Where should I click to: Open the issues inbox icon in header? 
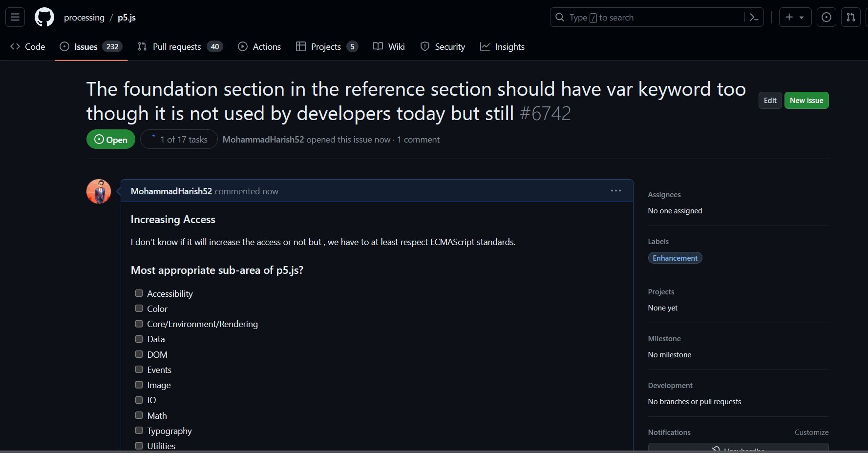tap(826, 18)
